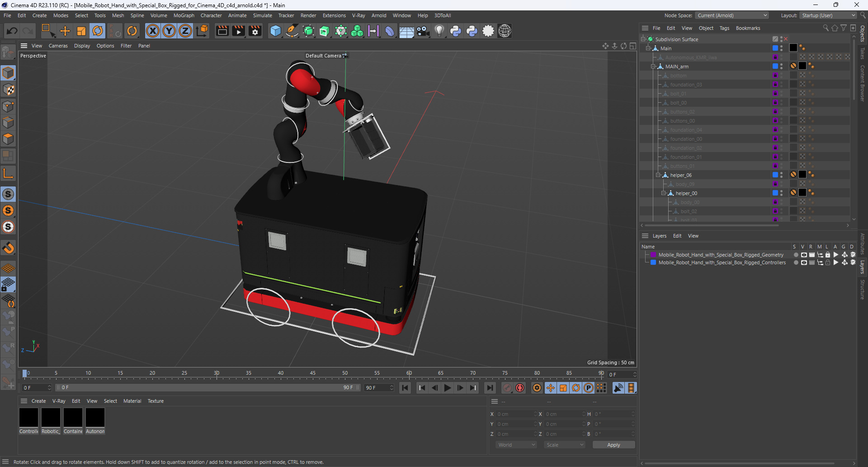Go to start of animation
Screen dimensions: 868x467
point(405,388)
